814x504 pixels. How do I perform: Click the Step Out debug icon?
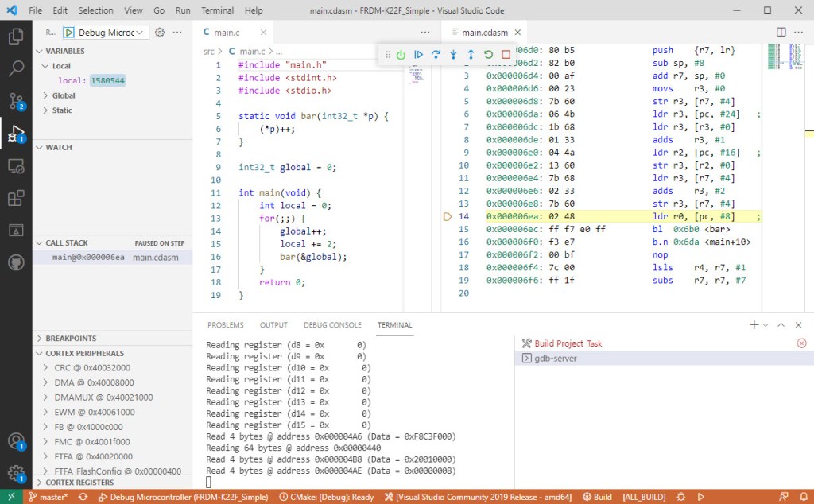click(x=471, y=55)
